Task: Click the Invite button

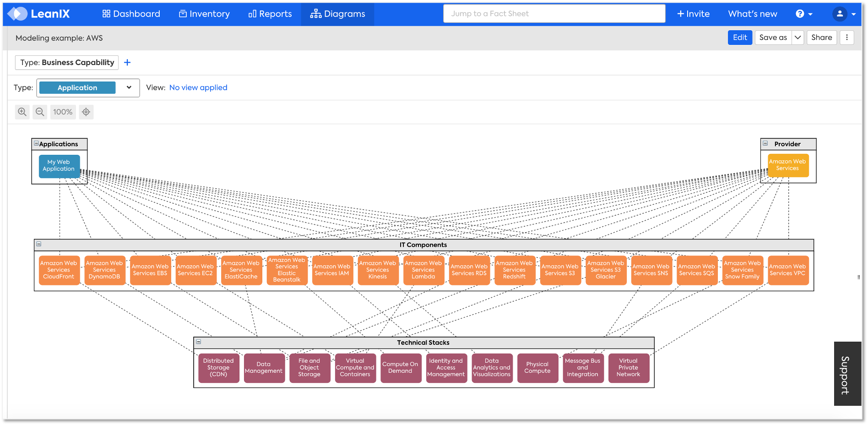Action: pos(693,14)
